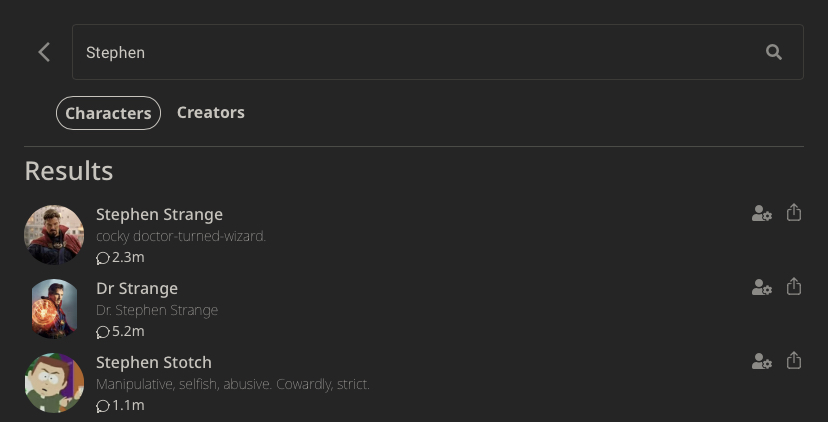
Task: Click the search field containing Stephen
Action: point(438,52)
